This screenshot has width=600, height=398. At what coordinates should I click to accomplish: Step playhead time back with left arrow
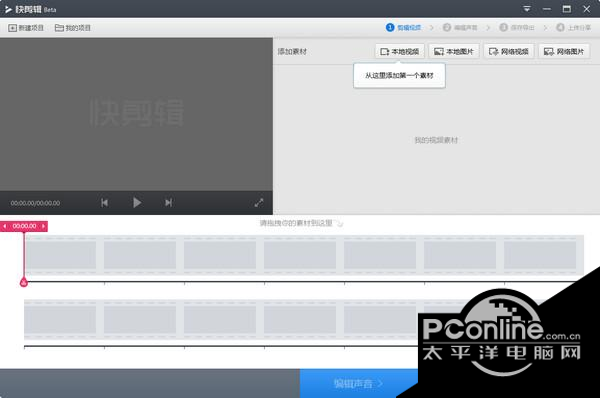pos(5,226)
